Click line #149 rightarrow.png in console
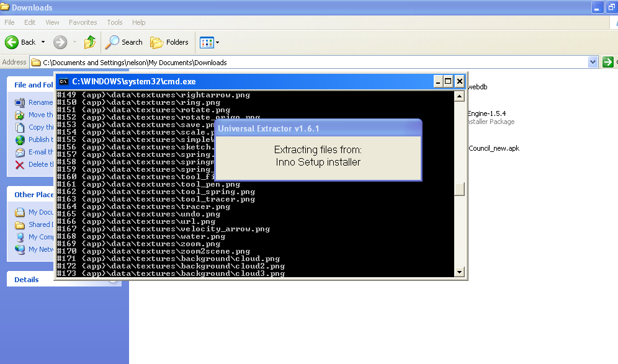The height and width of the screenshot is (364, 618). click(x=153, y=95)
